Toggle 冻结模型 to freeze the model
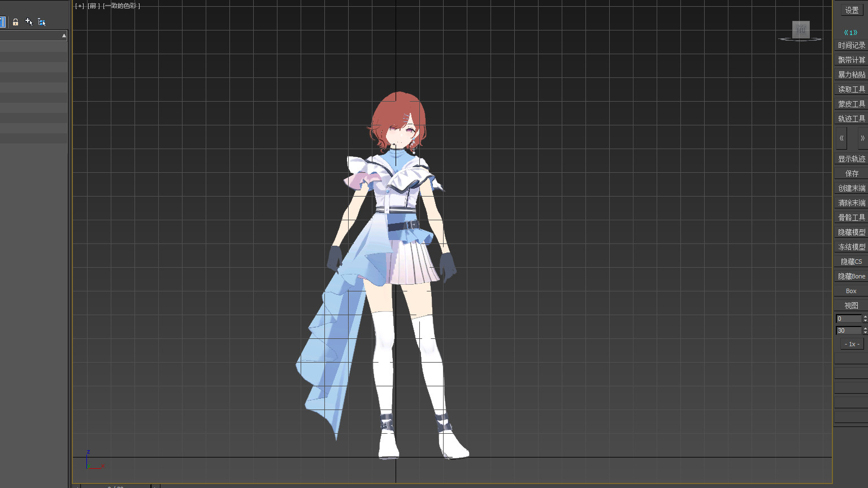This screenshot has height=488, width=868. (851, 247)
